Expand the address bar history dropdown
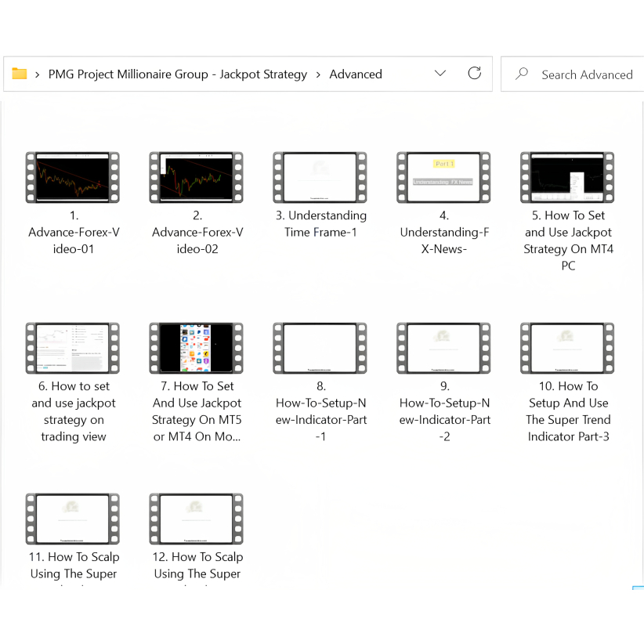 [x=440, y=74]
